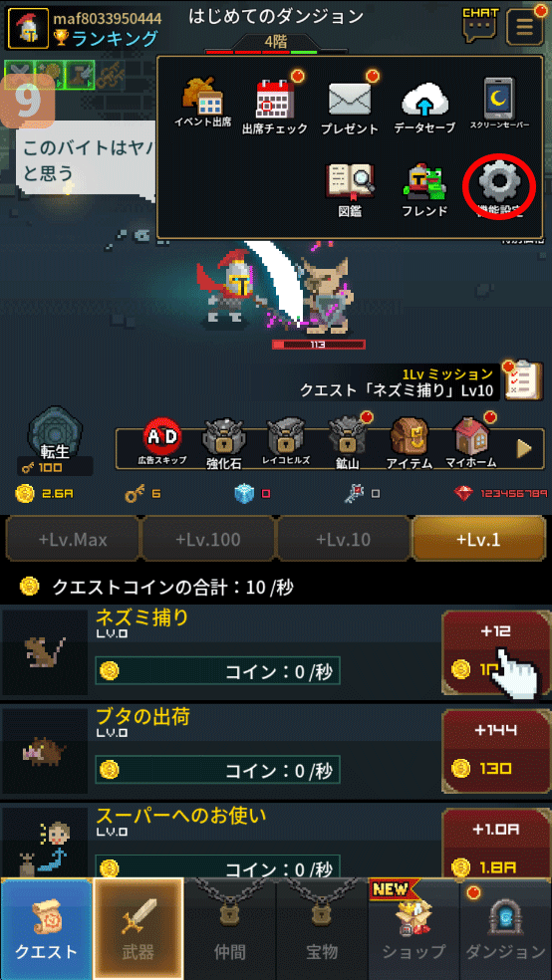Tap the 転生 rebirth stone button
This screenshot has width=552, height=980.
55,439
